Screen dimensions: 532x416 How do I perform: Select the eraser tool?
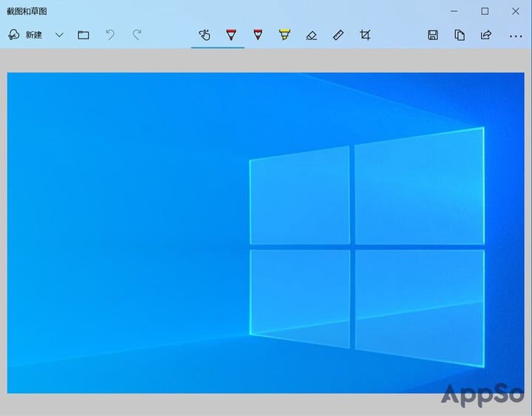point(312,35)
